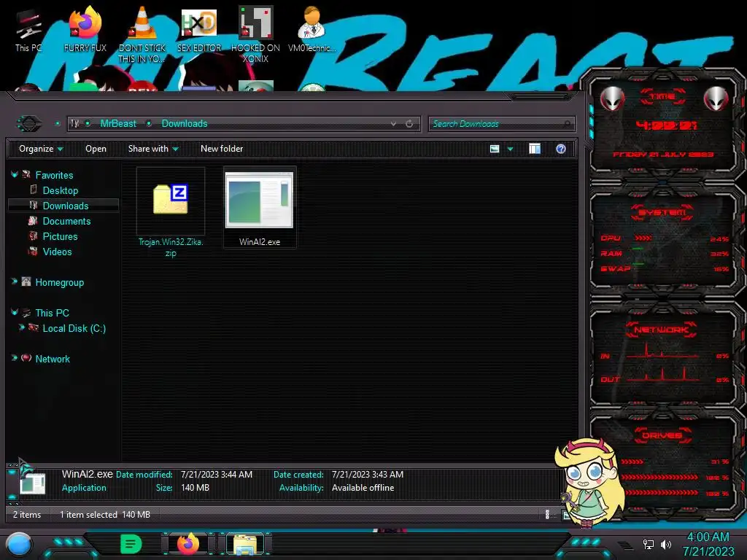Click MrBeast in the address path

[x=117, y=124]
